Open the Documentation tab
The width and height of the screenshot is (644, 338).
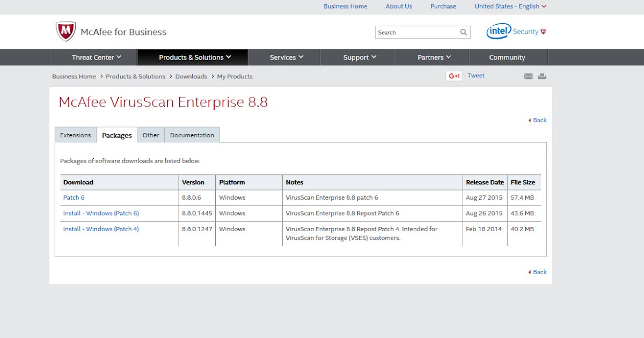click(x=192, y=135)
